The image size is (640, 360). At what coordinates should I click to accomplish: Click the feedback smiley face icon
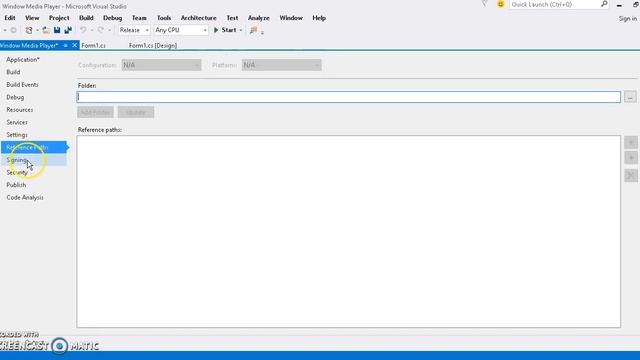pyautogui.click(x=500, y=4)
